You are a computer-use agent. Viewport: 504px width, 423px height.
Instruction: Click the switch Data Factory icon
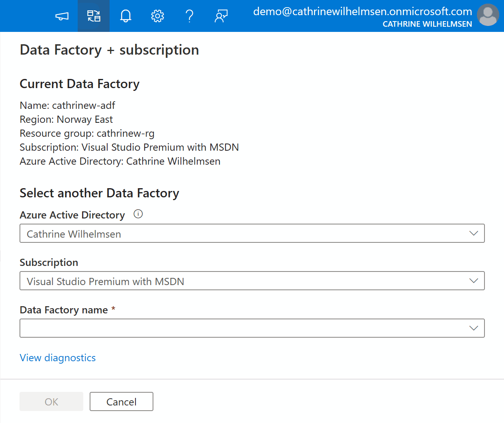pyautogui.click(x=94, y=16)
